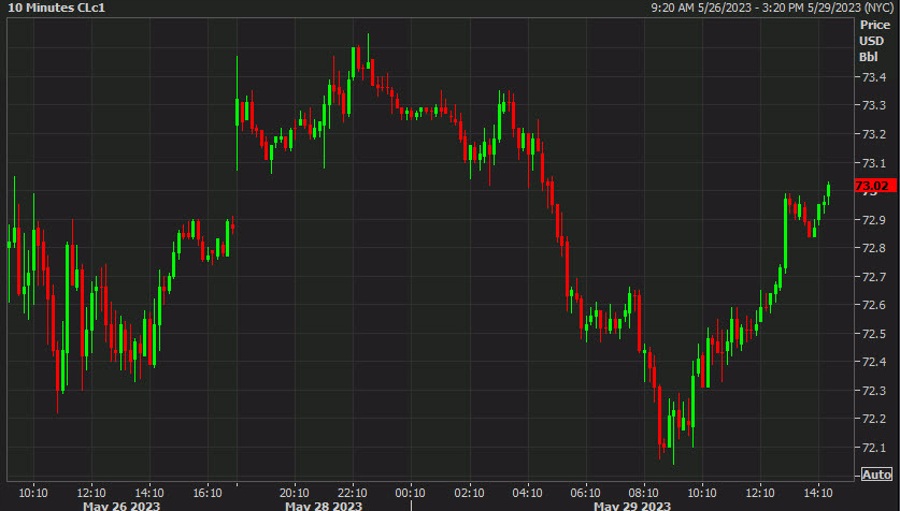Click the May 26 2023 date label

(121, 506)
